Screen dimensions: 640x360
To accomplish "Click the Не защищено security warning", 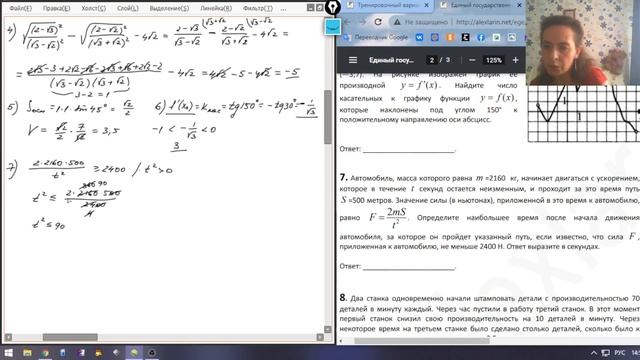I will click(420, 22).
